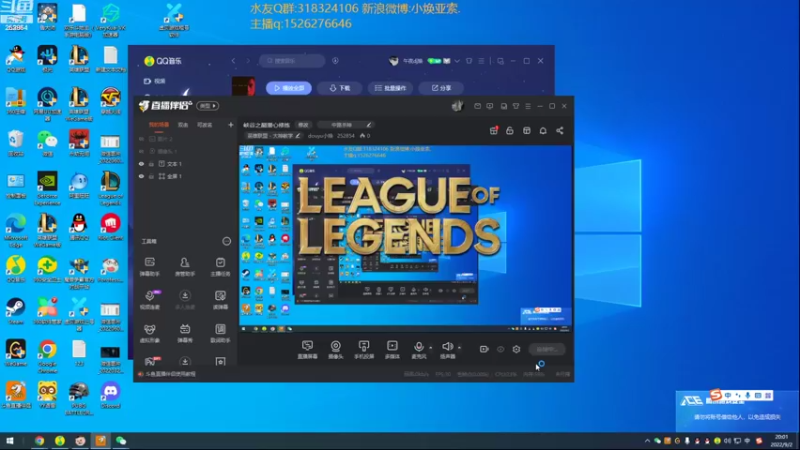Viewport: 800px width, 450px height.
Task: Click 下载 download button in QQ Music
Action: tap(340, 88)
